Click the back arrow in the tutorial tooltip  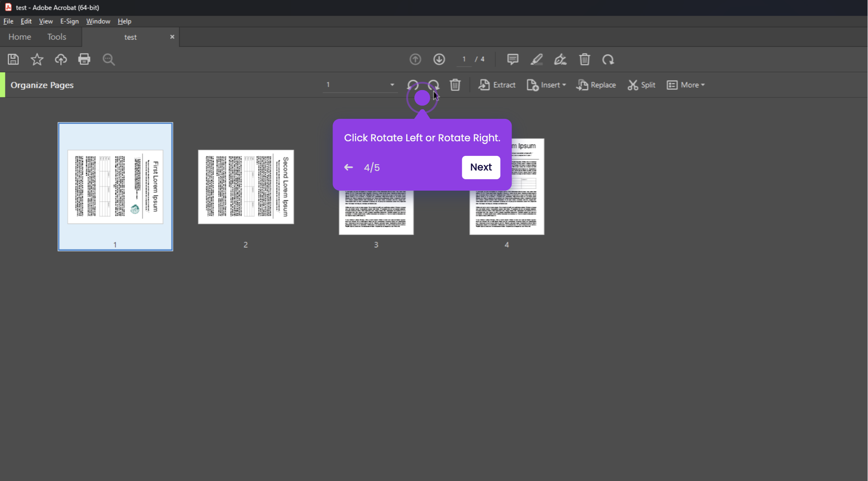pyautogui.click(x=349, y=167)
